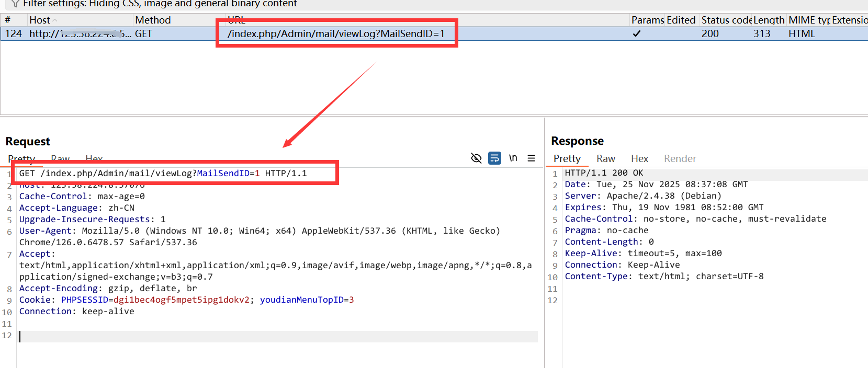Sort by the MIME type column header
868x368 pixels.
[x=809, y=20]
